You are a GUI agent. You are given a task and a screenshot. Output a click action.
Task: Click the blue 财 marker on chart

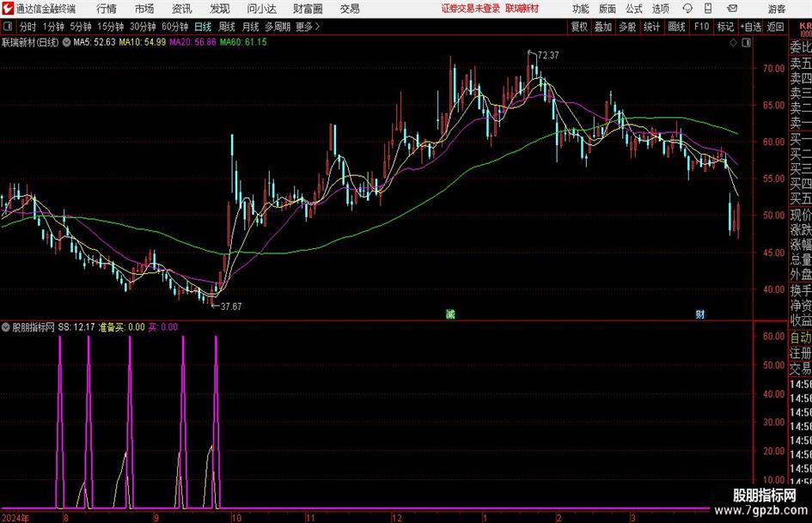click(700, 314)
